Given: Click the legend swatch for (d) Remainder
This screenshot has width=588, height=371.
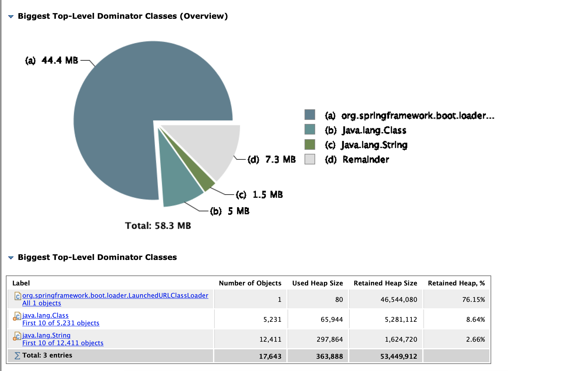Looking at the screenshot, I should pyautogui.click(x=310, y=159).
